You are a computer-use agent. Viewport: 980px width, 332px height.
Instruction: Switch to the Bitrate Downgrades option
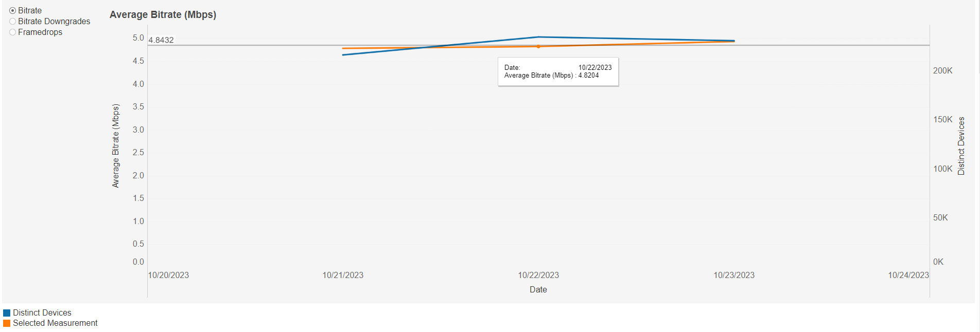click(x=13, y=22)
